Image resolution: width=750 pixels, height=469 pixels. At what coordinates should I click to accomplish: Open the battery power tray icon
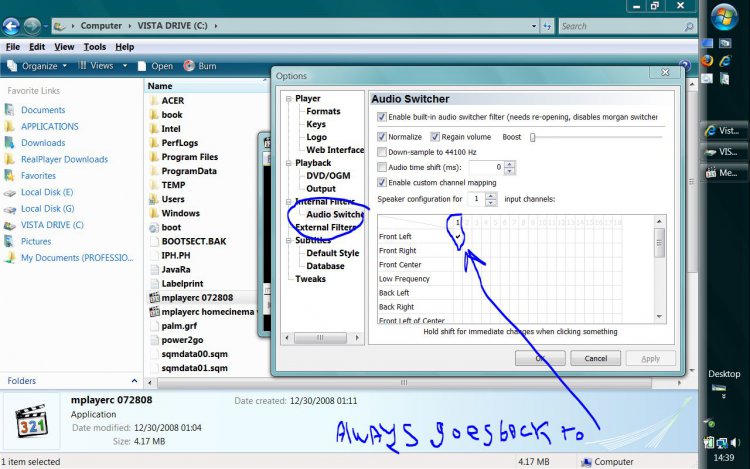coord(708,443)
